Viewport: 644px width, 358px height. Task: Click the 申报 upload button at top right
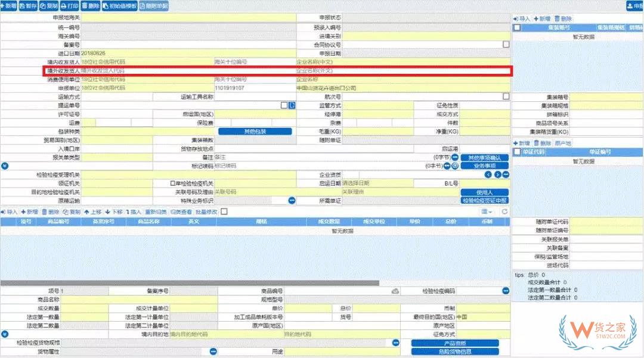point(635,6)
